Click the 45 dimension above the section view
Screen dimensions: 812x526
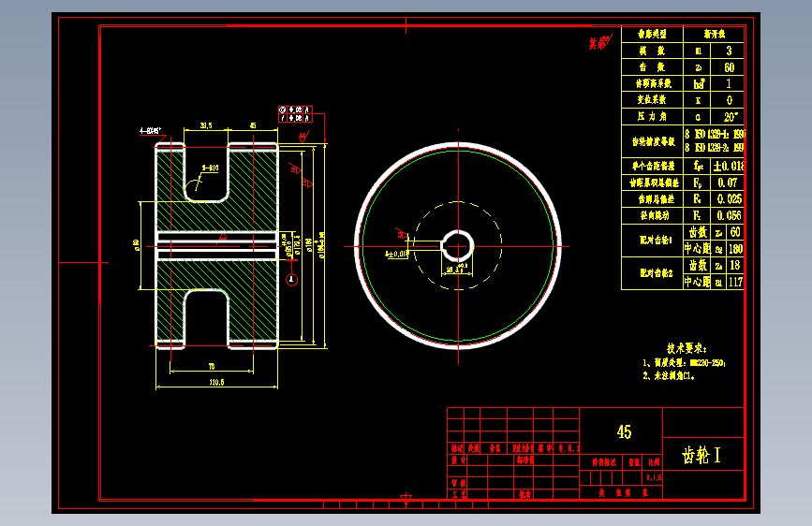253,125
